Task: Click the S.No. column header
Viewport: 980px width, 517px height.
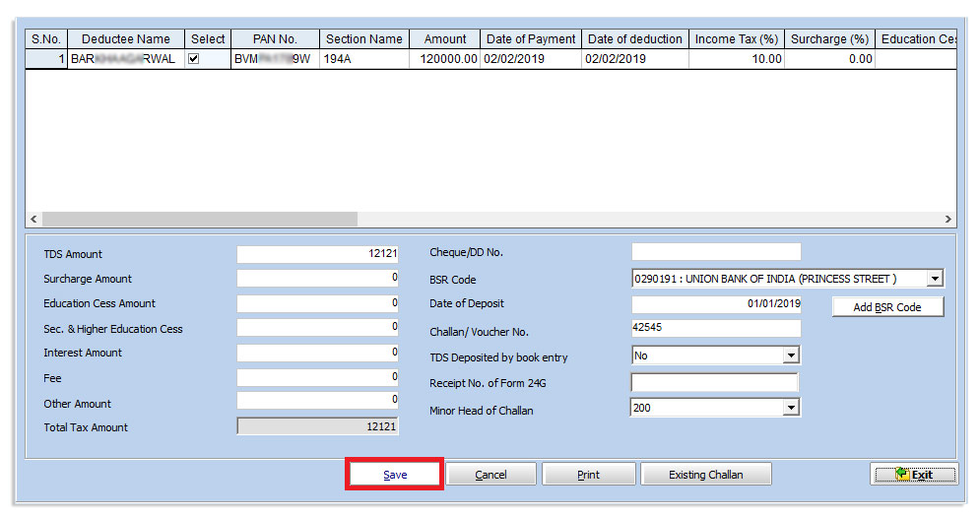Action: click(46, 38)
